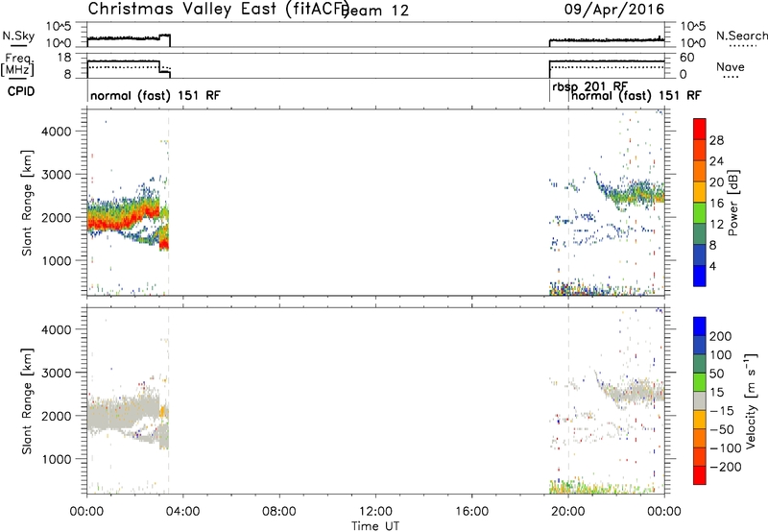768x532 pixels.
Task: Click the "28" label on the power colorbar
Action: coord(716,140)
